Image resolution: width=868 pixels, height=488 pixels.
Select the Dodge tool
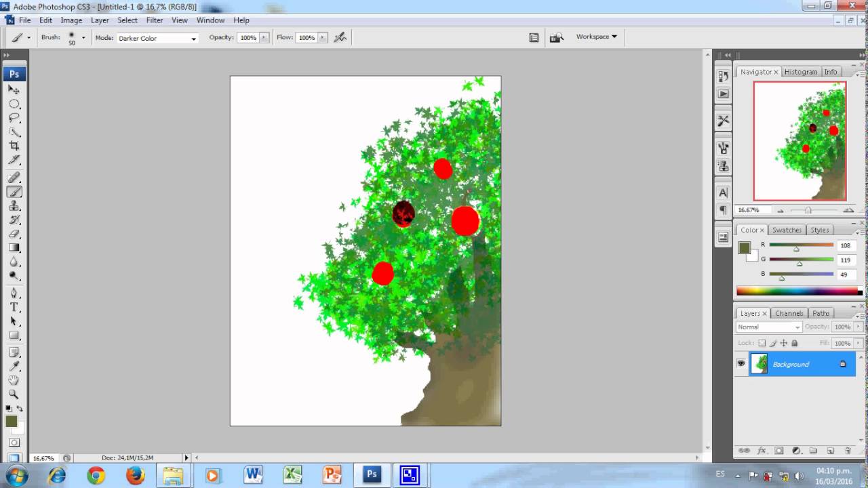pyautogui.click(x=14, y=276)
